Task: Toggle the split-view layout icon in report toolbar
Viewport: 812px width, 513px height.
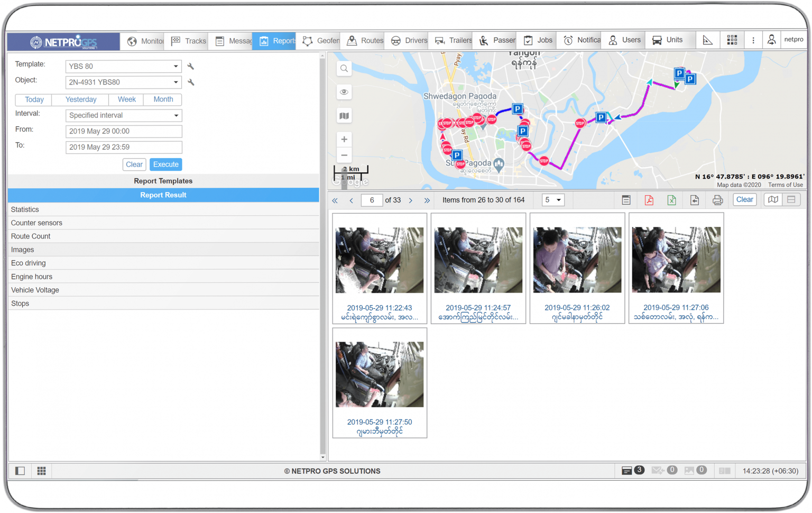Action: tap(791, 199)
